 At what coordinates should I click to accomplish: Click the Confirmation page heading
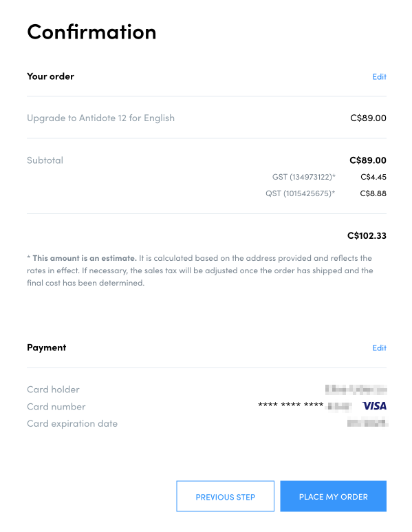point(91,32)
